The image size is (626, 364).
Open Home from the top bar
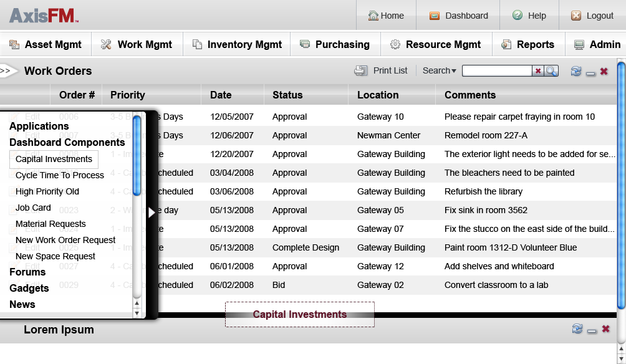[386, 16]
